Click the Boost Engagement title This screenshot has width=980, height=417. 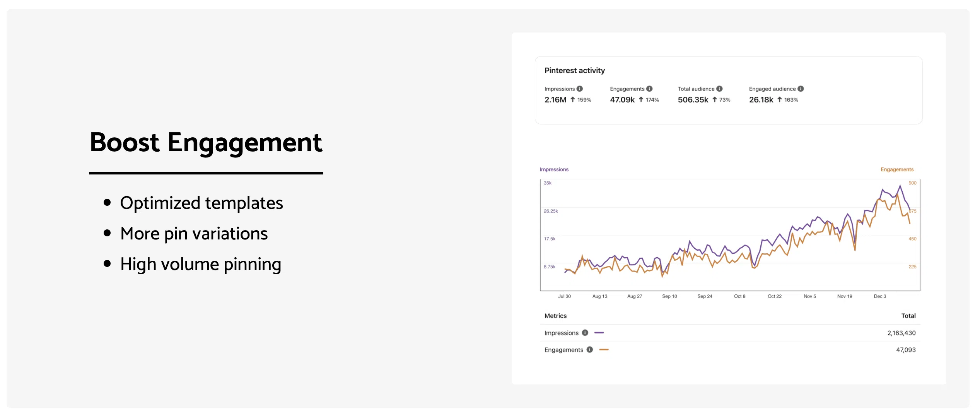click(x=206, y=143)
